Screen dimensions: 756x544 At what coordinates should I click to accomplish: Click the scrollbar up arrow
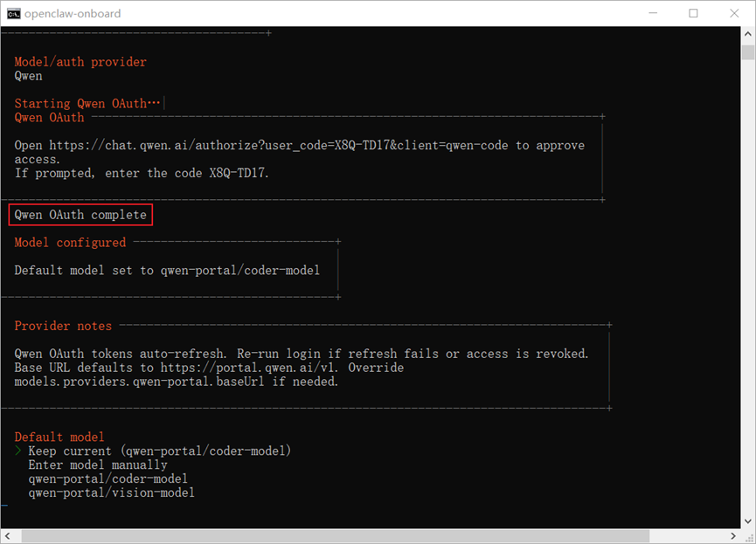pos(748,34)
